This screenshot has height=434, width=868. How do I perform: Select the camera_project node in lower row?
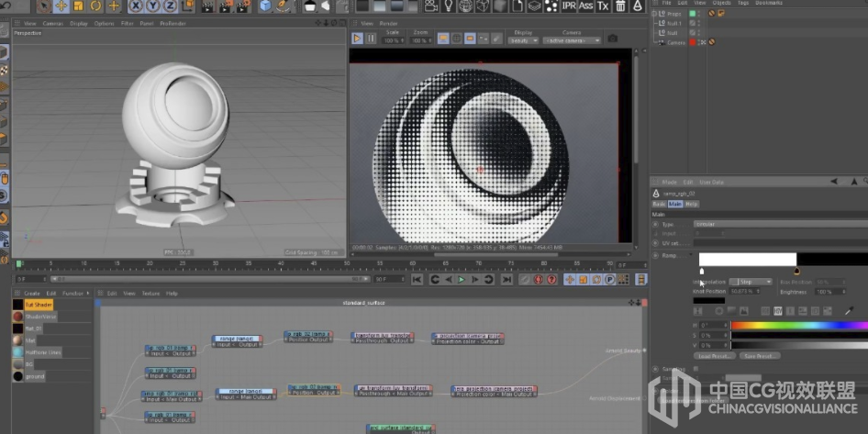tap(494, 392)
